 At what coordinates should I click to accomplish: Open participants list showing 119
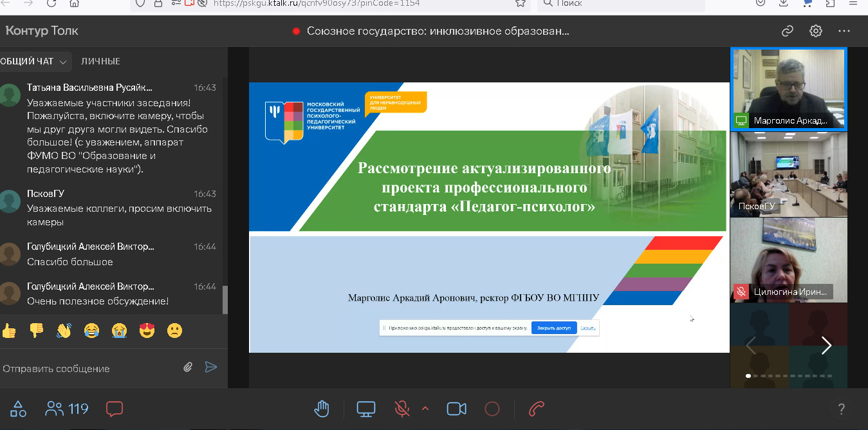(x=67, y=409)
